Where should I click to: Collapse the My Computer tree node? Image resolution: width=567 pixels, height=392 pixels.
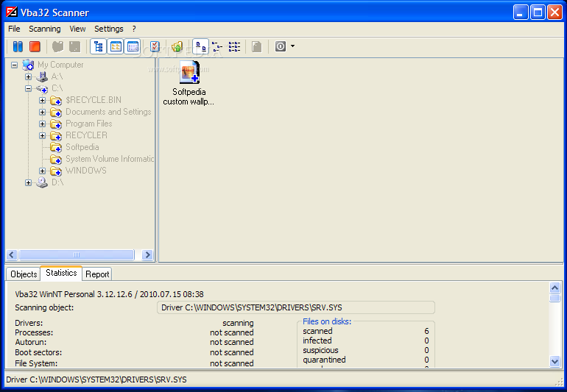tap(14, 65)
